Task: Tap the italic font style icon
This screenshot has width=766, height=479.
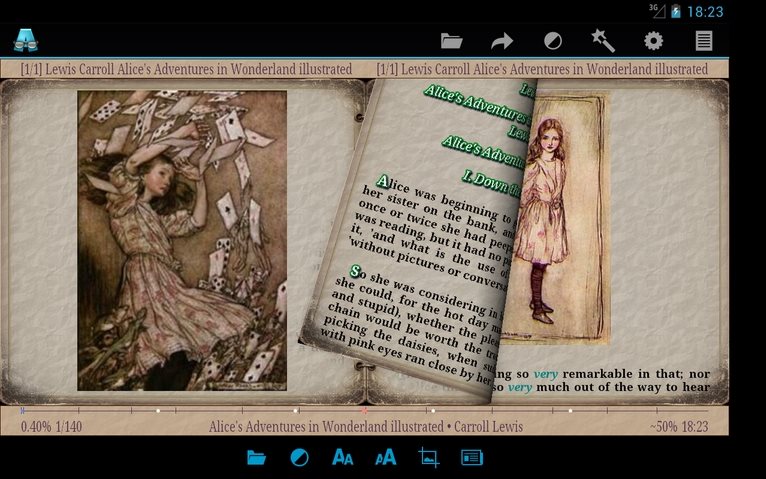Action: pyautogui.click(x=385, y=457)
